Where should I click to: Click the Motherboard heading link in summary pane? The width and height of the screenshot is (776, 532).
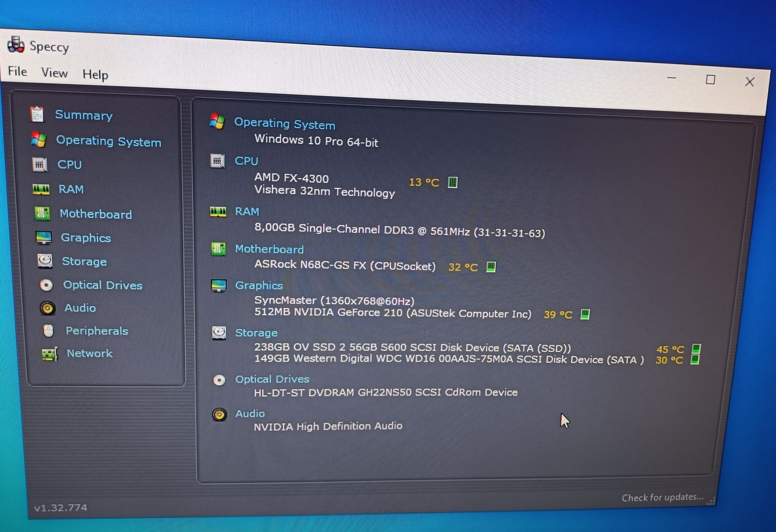tap(270, 249)
